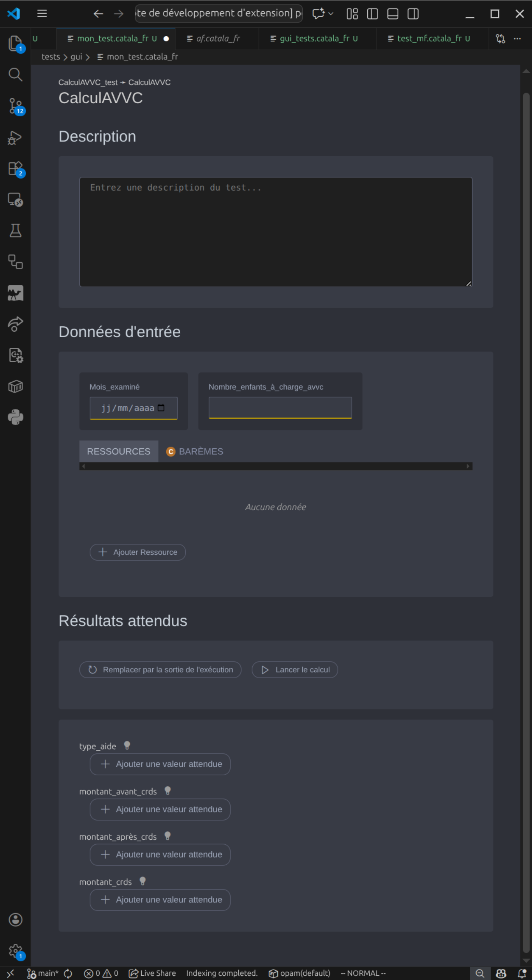Open the Copilot status icon
Image resolution: width=532 pixels, height=980 pixels.
[501, 973]
